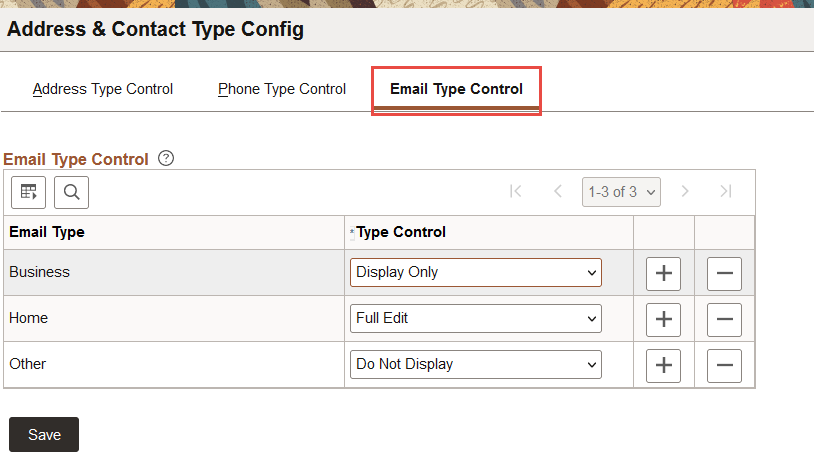Image resolution: width=814 pixels, height=461 pixels.
Task: Open the 1-3 of 3 row selector
Action: point(621,191)
